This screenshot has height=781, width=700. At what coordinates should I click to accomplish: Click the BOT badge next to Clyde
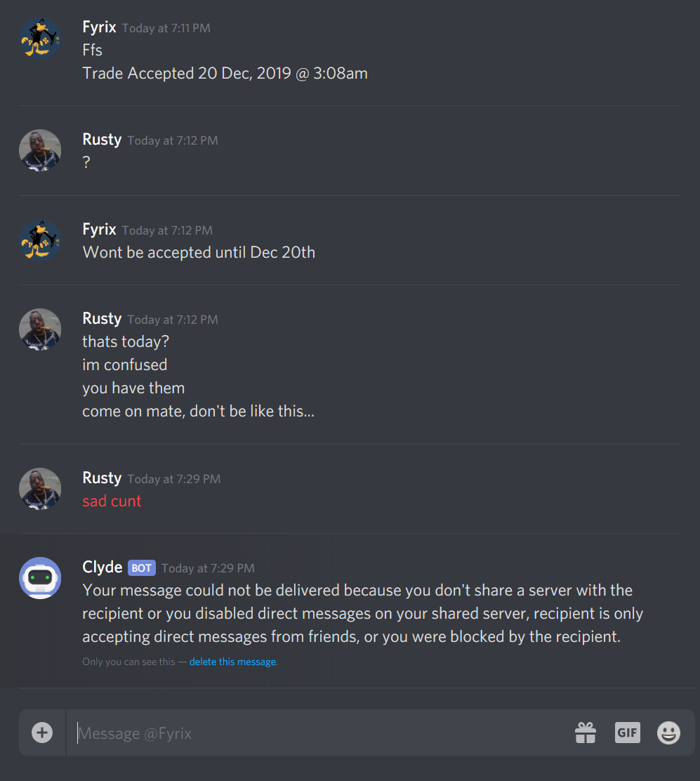142,567
